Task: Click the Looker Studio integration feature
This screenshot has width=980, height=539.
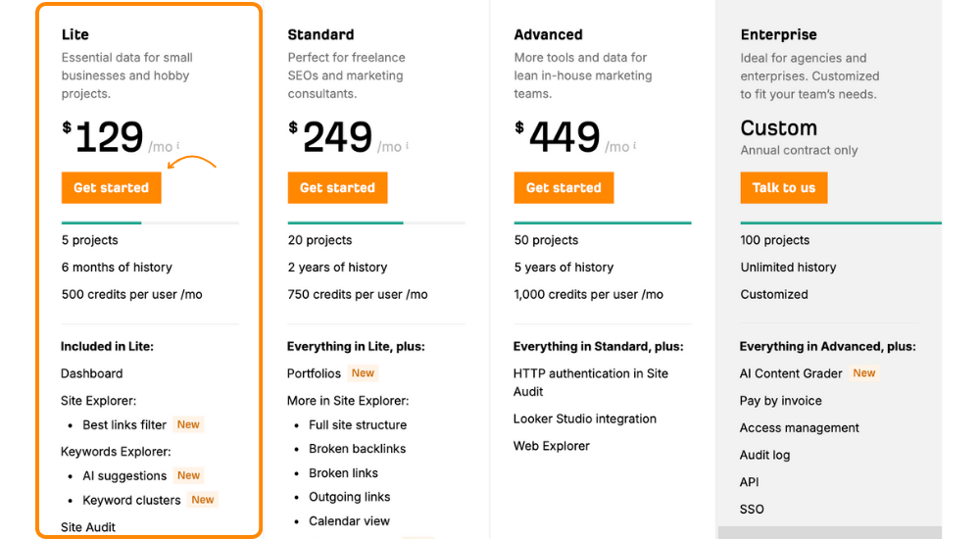Action: click(x=585, y=418)
